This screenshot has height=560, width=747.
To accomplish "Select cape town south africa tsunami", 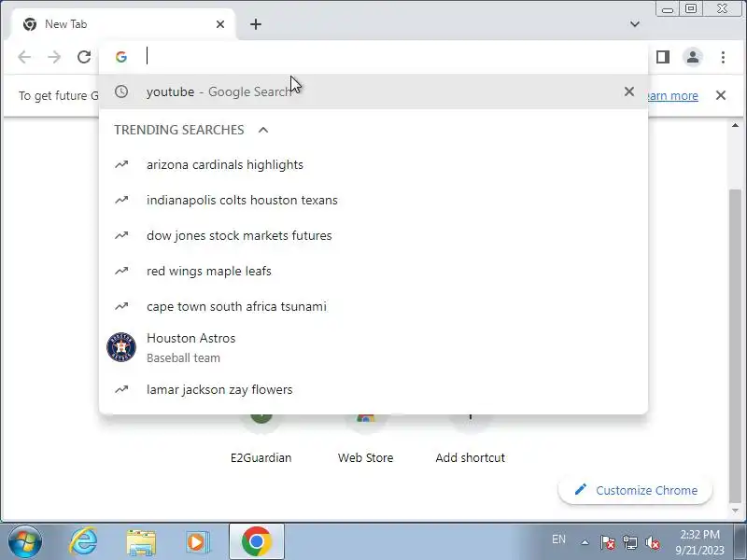I will 373,307.
